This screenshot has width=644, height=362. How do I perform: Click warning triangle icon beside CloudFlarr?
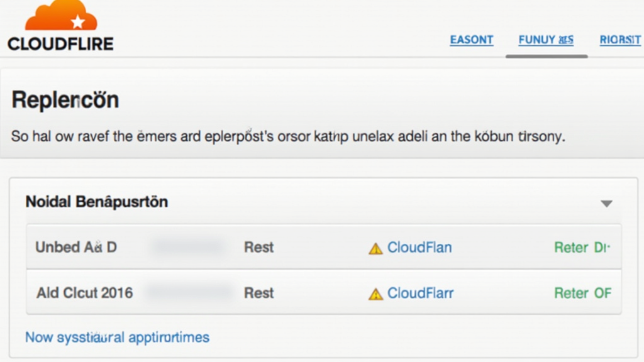tap(375, 294)
